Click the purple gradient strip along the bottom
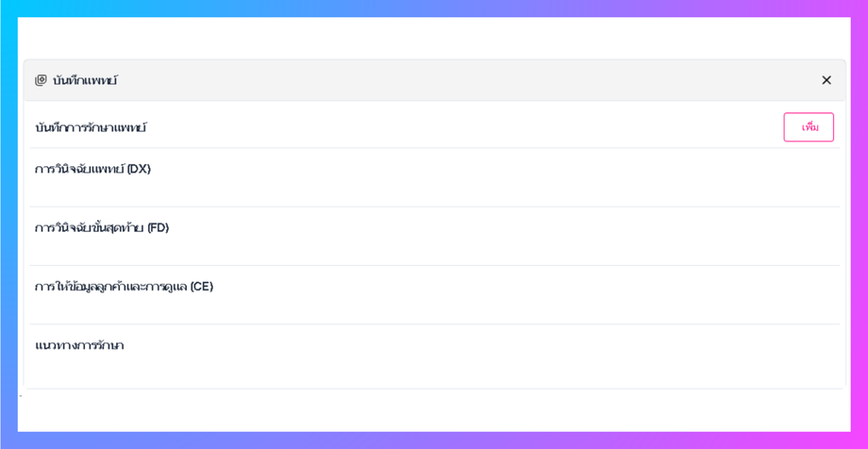868x449 pixels. (x=434, y=441)
